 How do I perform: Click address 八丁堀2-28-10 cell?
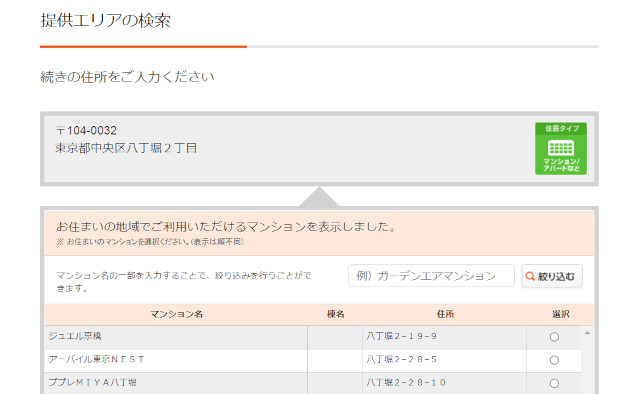(406, 383)
